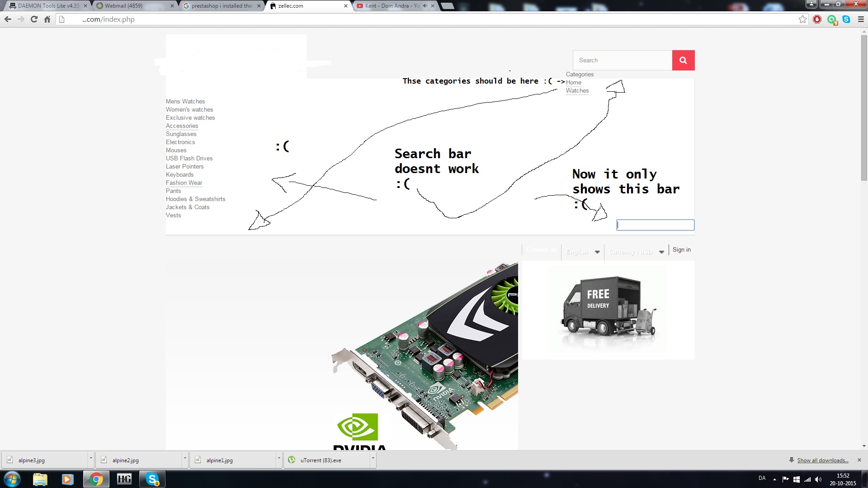868x488 pixels.
Task: Open the Women's watches category link
Action: (189, 109)
